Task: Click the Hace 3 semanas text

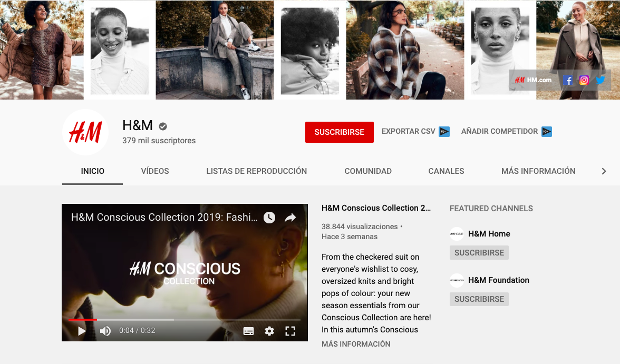Action: tap(350, 237)
